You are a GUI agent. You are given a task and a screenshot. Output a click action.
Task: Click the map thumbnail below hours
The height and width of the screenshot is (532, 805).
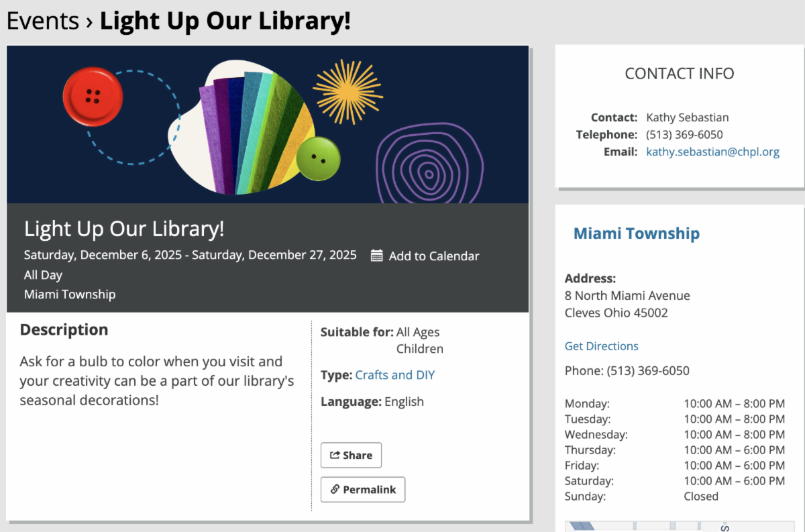[678, 526]
